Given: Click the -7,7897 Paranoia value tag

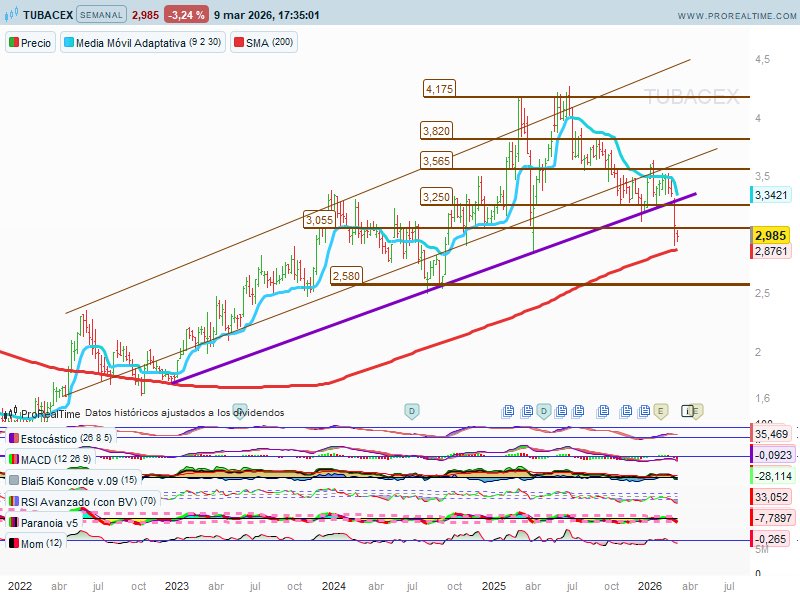Looking at the screenshot, I should pyautogui.click(x=771, y=518).
